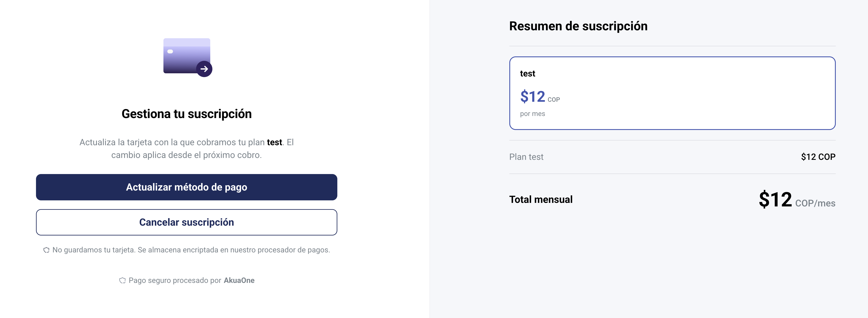Click the 'Gestiona tu suscripción' heading

pyautogui.click(x=187, y=114)
